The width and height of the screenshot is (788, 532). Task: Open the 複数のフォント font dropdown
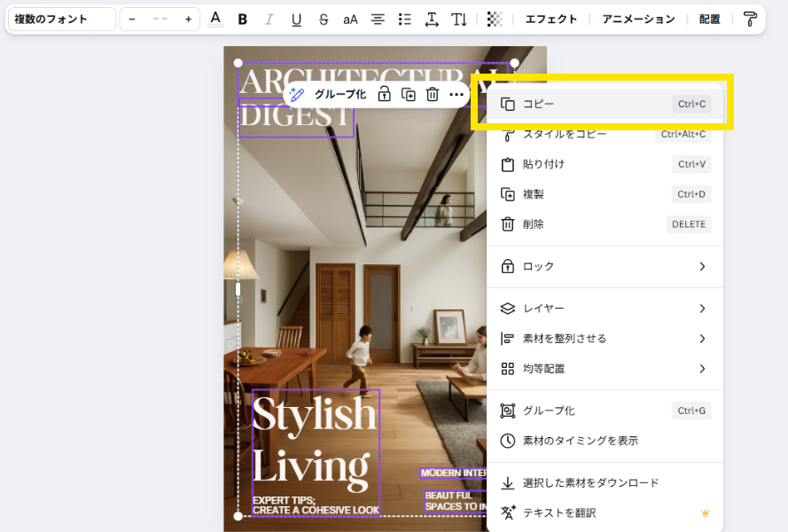tap(60, 20)
